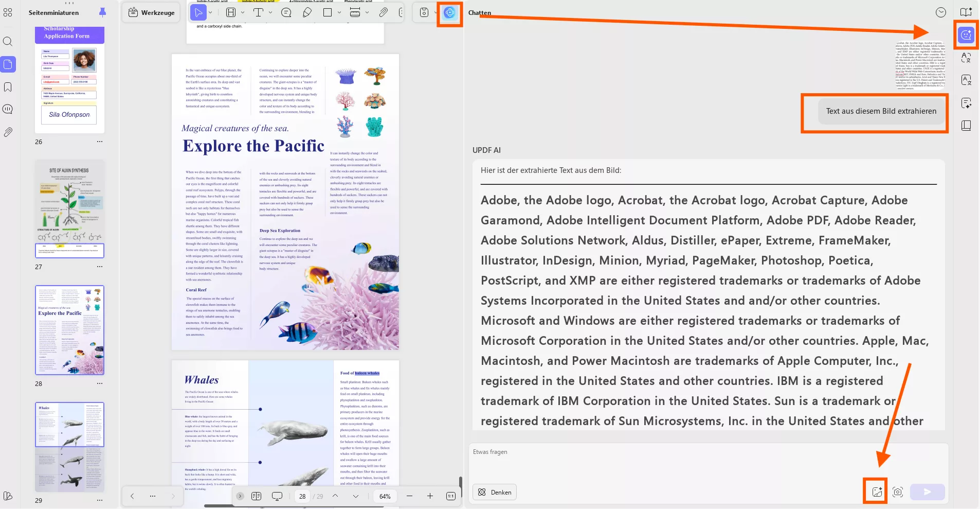Zoom in with the plus button
The width and height of the screenshot is (980, 509).
[x=430, y=496]
